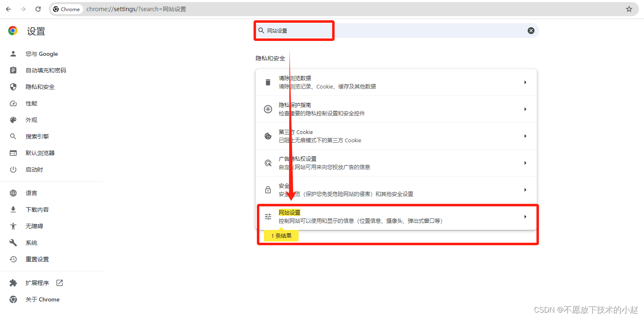The image size is (644, 318).
Task: Click the person icon next to 您与 Google
Action: point(13,54)
